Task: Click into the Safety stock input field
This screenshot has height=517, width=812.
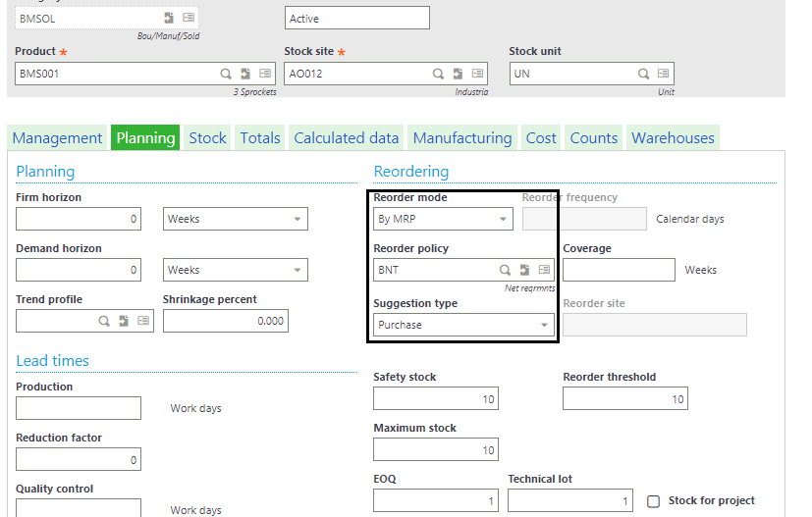Action: click(436, 398)
